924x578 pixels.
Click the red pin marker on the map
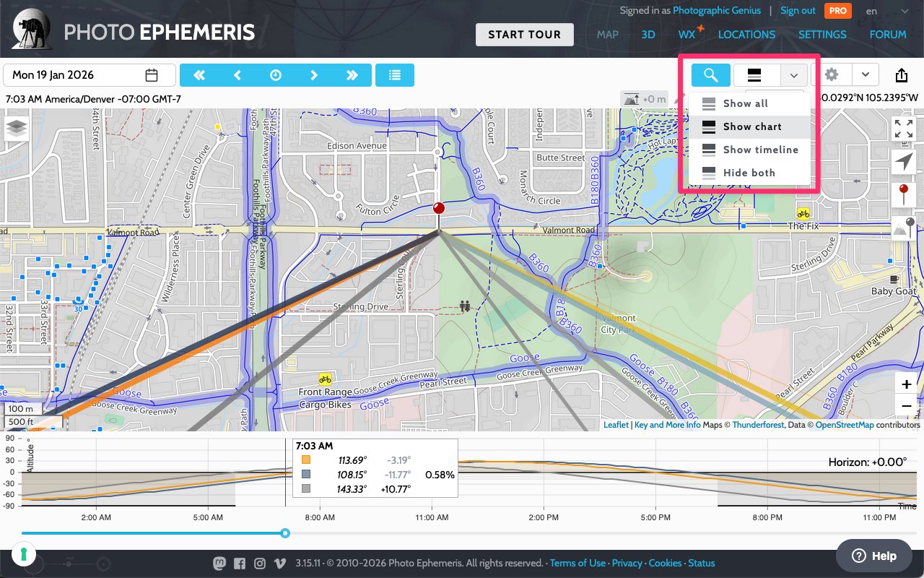pyautogui.click(x=438, y=210)
